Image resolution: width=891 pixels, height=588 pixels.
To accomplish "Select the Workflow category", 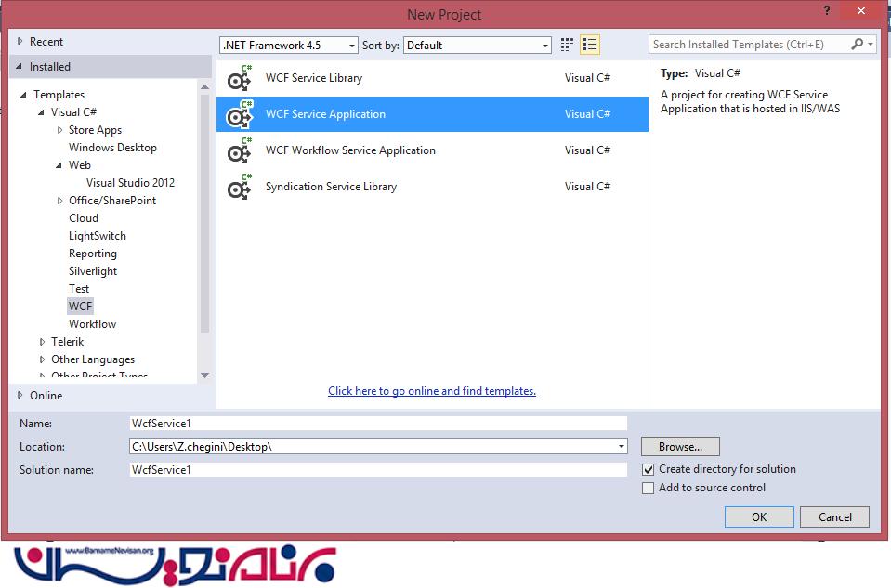I will tap(92, 324).
